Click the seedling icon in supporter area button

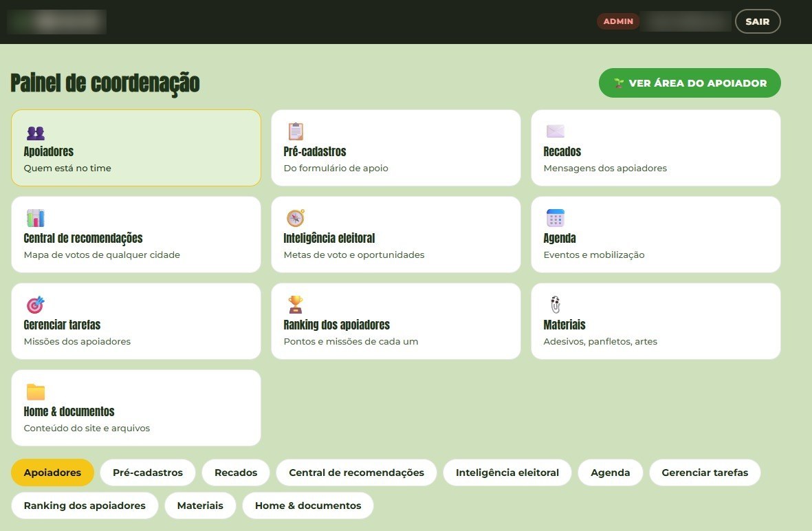click(619, 83)
